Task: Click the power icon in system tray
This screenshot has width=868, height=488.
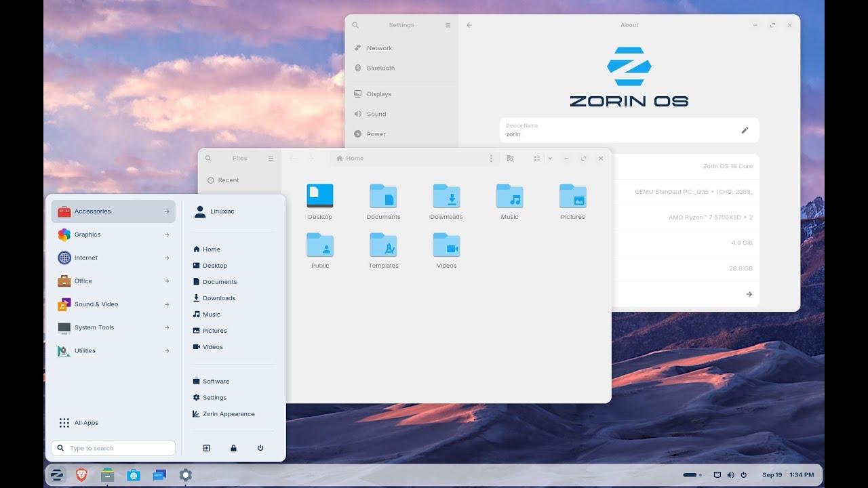Action: point(743,475)
